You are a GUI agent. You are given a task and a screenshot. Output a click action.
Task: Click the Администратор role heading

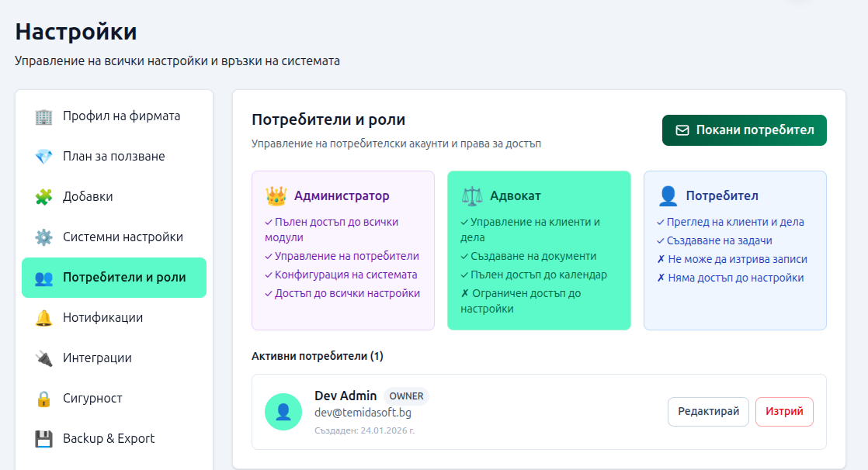[x=342, y=195]
